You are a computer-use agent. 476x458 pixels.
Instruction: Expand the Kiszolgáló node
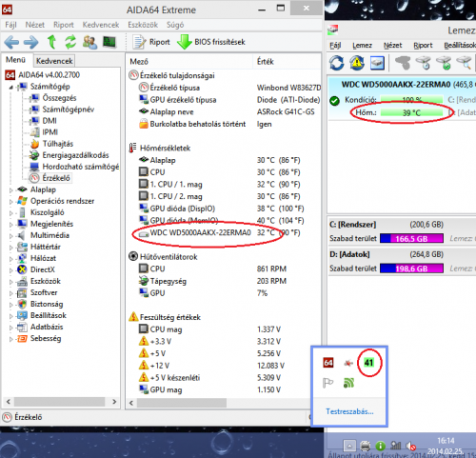coord(10,212)
